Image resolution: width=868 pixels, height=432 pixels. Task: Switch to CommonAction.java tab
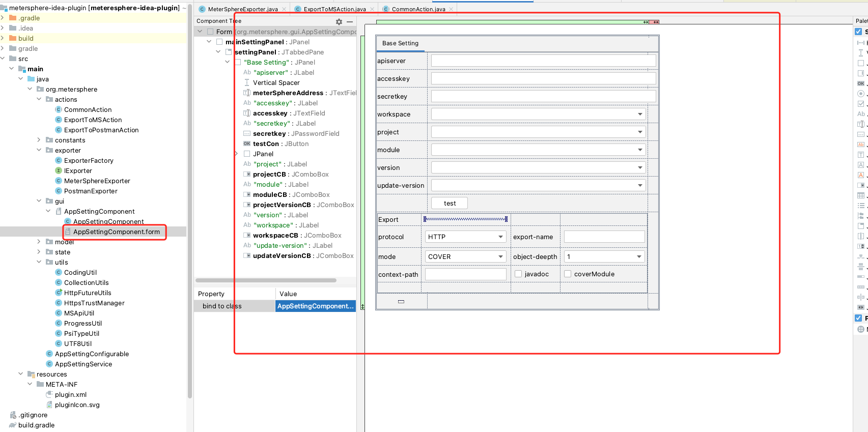418,9
